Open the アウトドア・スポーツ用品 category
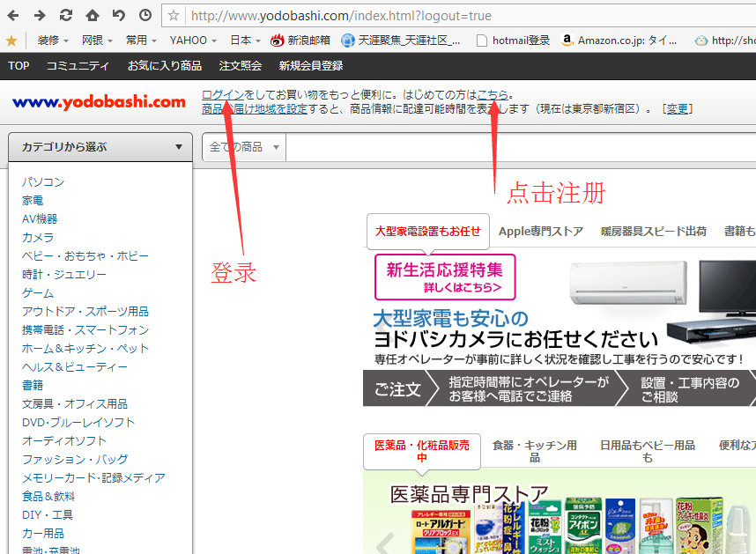The height and width of the screenshot is (554, 756). (x=85, y=311)
